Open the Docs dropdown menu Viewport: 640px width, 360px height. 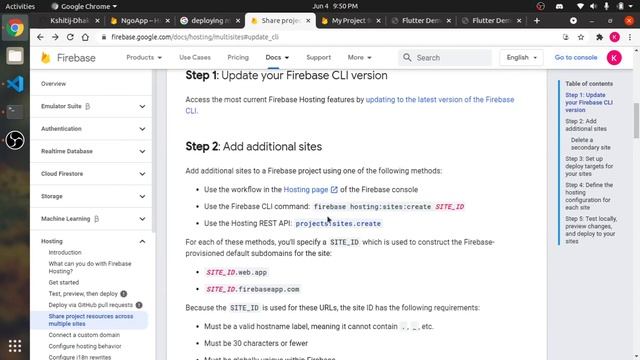coord(277,58)
